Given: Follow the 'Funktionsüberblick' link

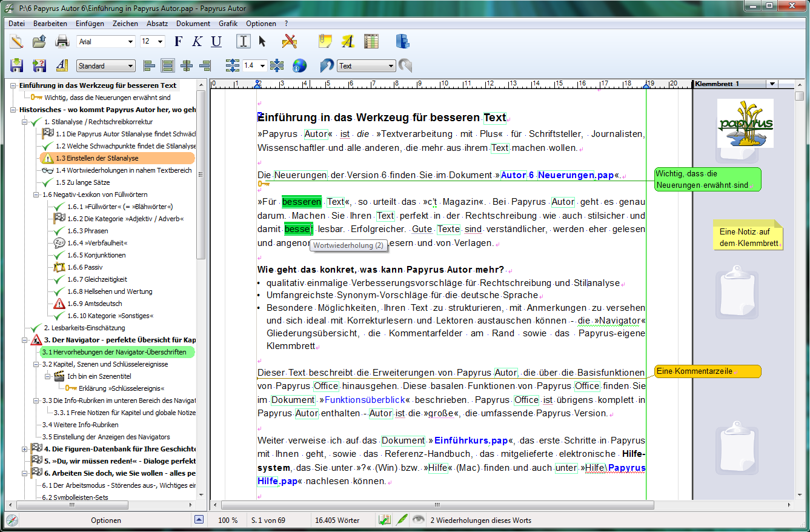Looking at the screenshot, I should (365, 400).
